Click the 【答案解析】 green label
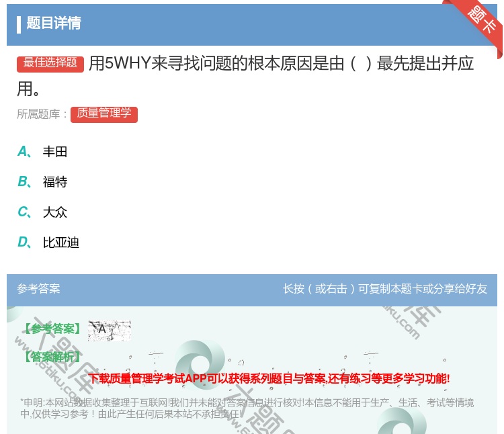Image resolution: width=504 pixels, height=434 pixels. (x=52, y=357)
